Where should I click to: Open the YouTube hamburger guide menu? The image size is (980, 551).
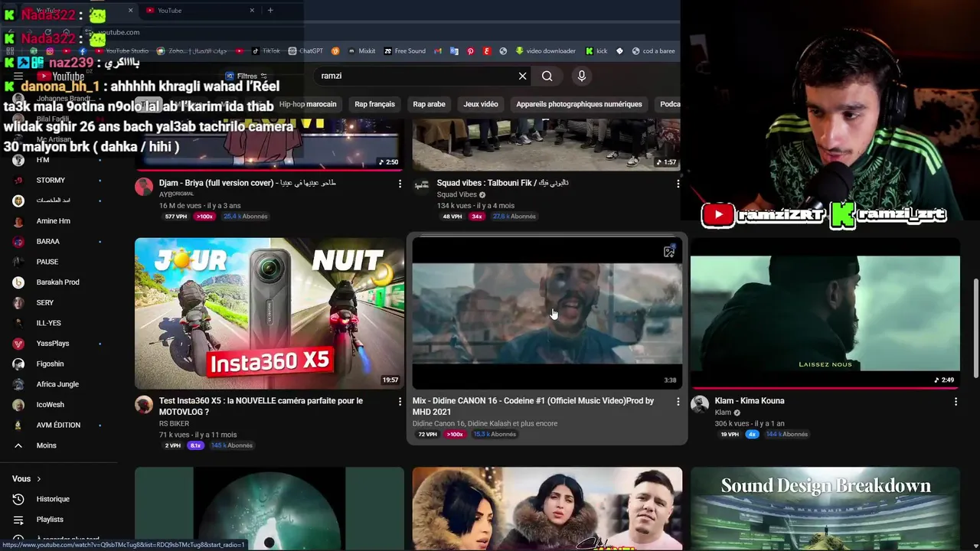point(18,76)
